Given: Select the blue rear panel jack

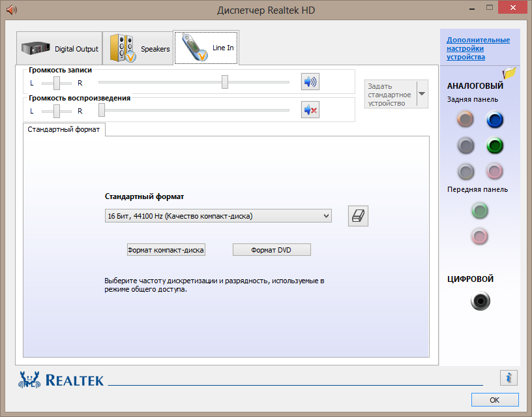Looking at the screenshot, I should (495, 119).
